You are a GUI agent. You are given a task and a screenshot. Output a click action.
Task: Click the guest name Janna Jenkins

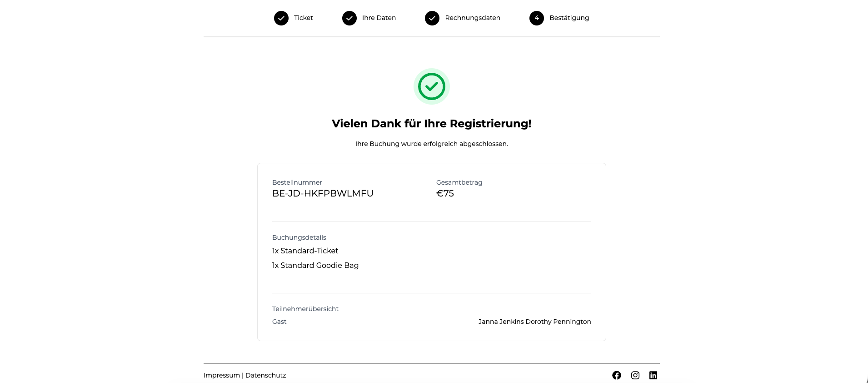[x=501, y=322]
